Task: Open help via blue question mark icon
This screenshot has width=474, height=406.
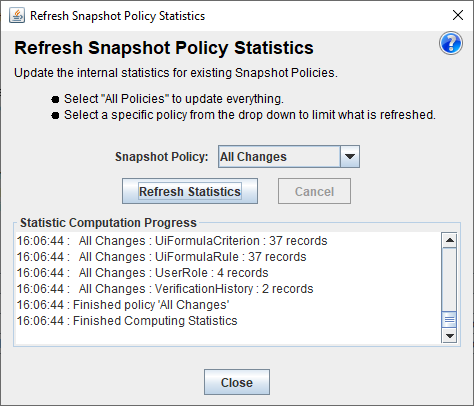Action: 451,43
